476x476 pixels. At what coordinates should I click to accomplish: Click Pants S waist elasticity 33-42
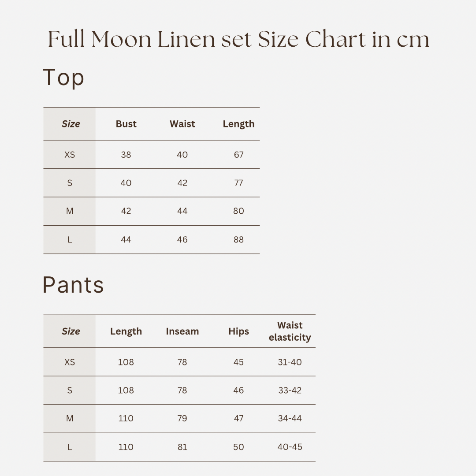click(290, 390)
